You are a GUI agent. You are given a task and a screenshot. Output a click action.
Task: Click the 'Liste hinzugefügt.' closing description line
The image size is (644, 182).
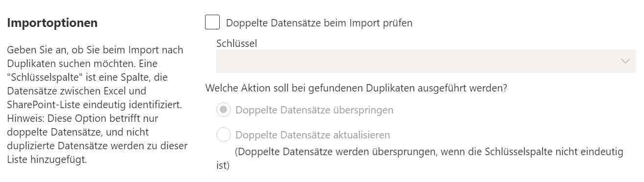tap(47, 159)
